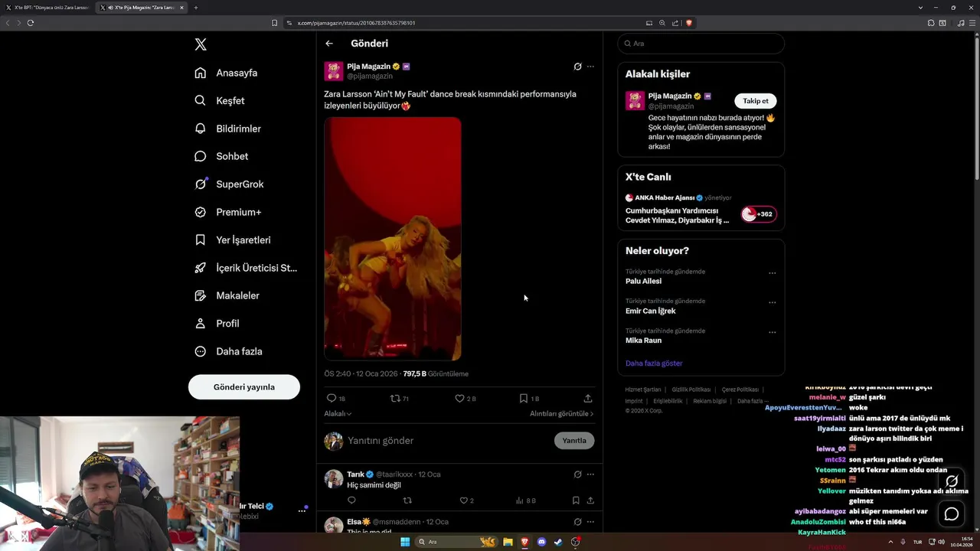Click the page vertical scrollbar
Viewport: 980px width, 551px height.
point(976,107)
